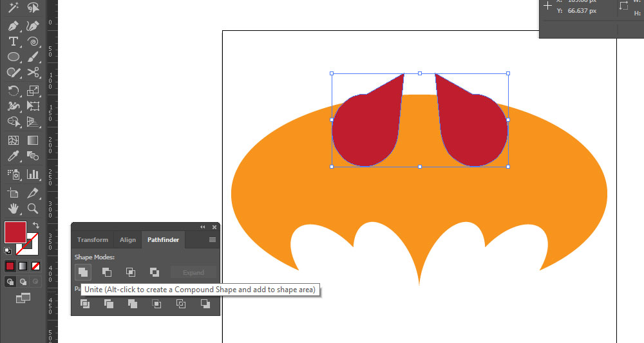
Task: Click the Trim pathfinder icon
Action: point(109,304)
